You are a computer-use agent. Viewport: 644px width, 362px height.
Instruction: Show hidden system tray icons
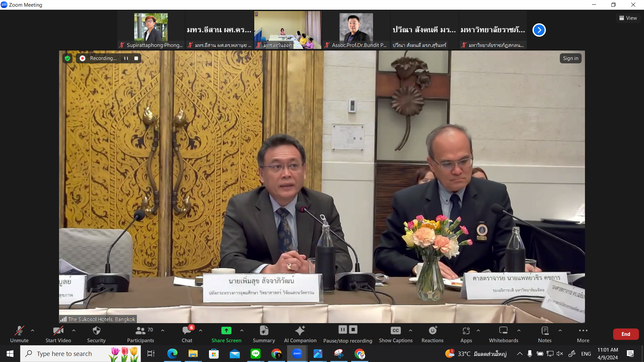pos(520,354)
